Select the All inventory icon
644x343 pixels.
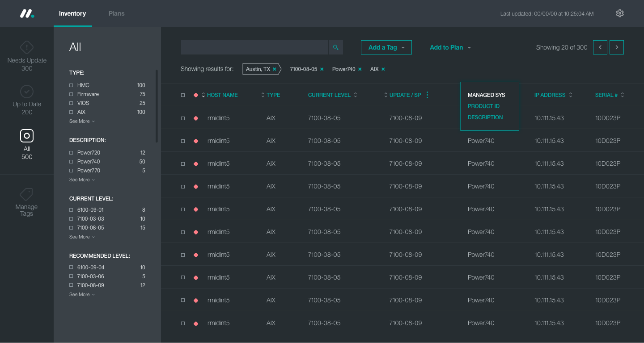tap(27, 136)
